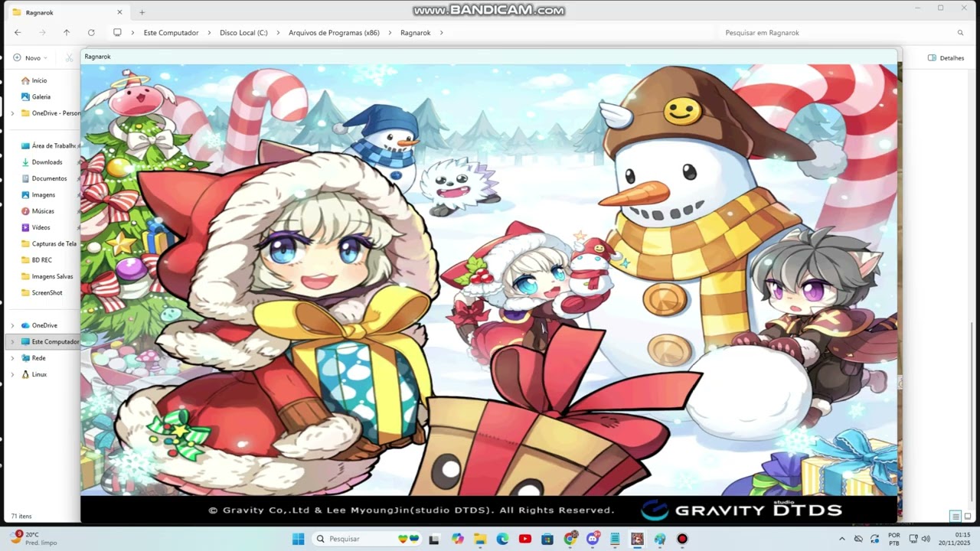Screen dimensions: 980x551
Task: Expand chevron after Ragnarok breadcrumb
Action: [x=442, y=33]
